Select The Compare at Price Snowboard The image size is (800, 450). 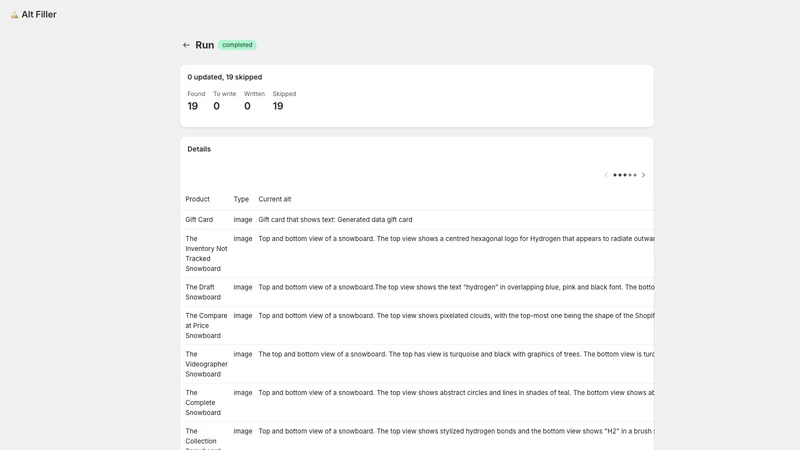click(x=206, y=326)
